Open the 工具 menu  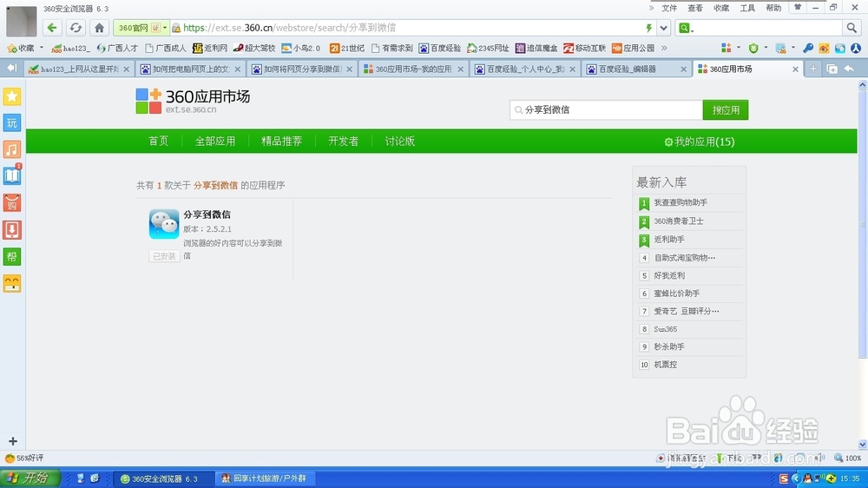point(747,8)
